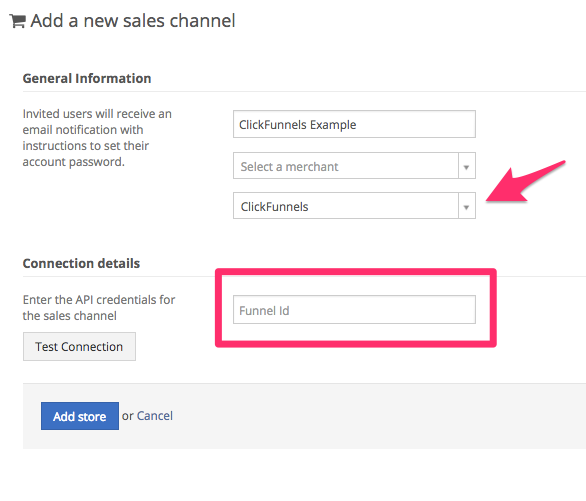Click the shopping cart icon beside the title

pyautogui.click(x=18, y=21)
